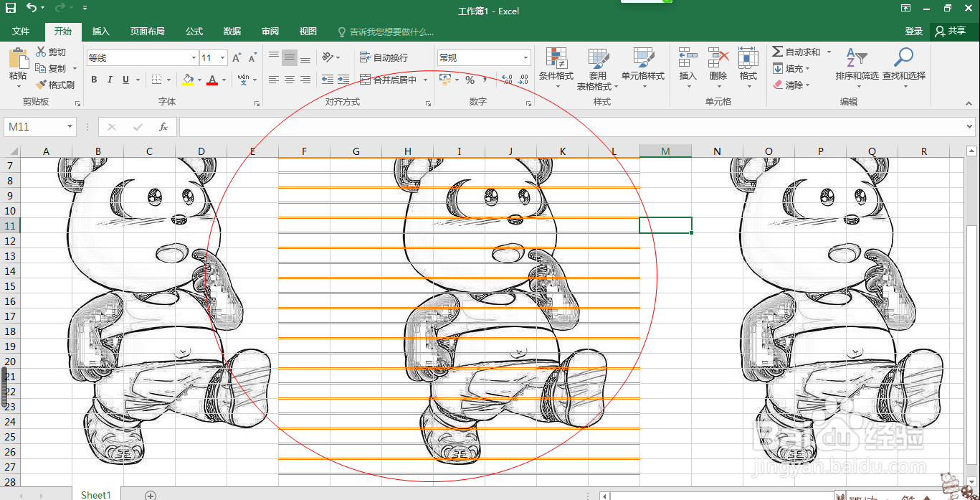Click into the formula bar input
Viewport: 980px width, 500px height.
570,127
